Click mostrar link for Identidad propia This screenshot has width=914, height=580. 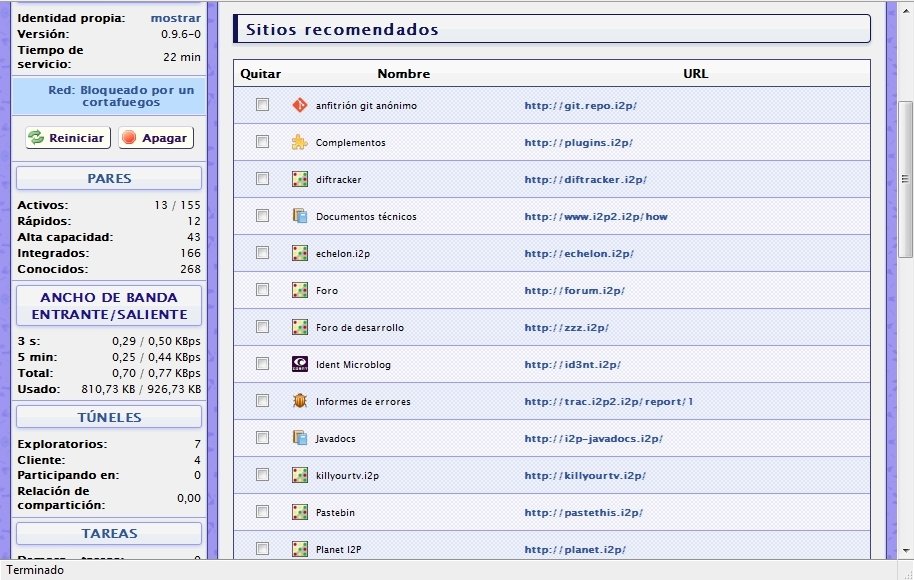175,18
